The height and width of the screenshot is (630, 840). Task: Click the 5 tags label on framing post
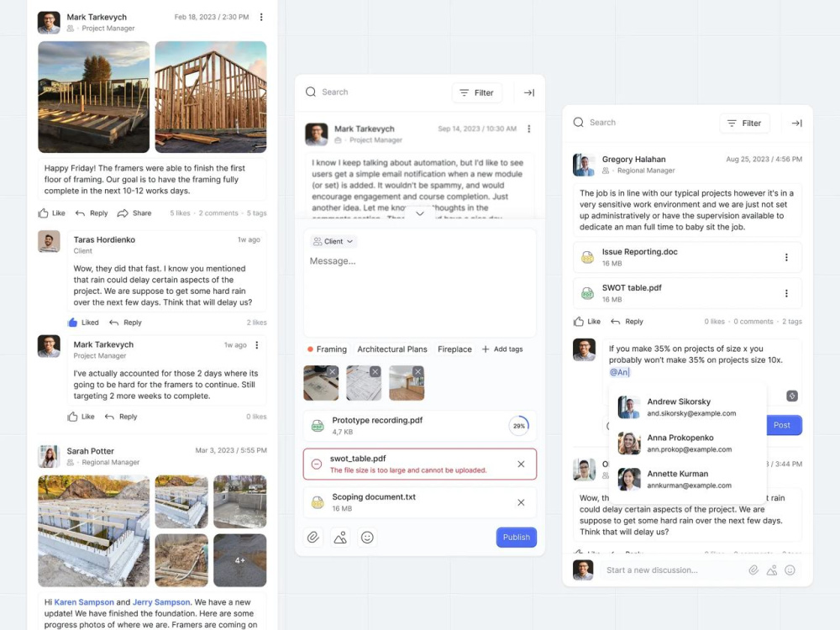[256, 213]
